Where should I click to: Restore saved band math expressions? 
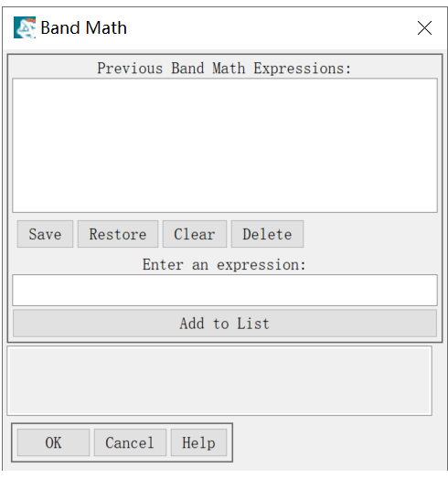[x=118, y=234]
